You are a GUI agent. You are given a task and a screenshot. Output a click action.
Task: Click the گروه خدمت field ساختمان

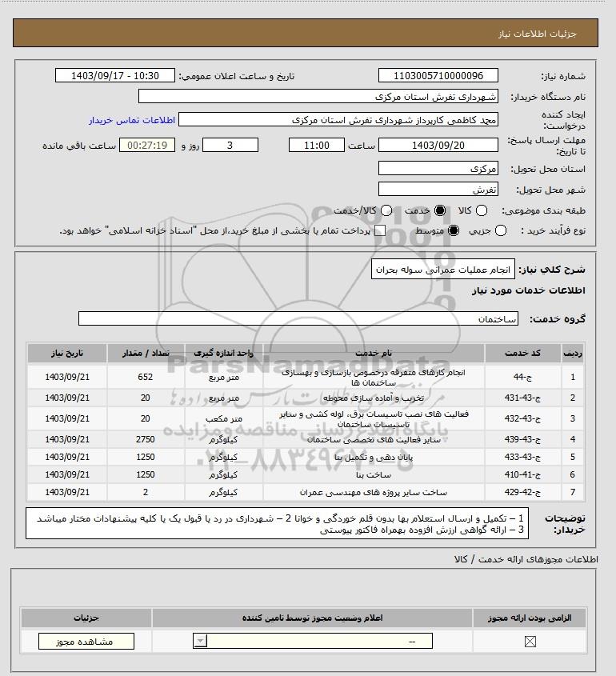tap(298, 318)
